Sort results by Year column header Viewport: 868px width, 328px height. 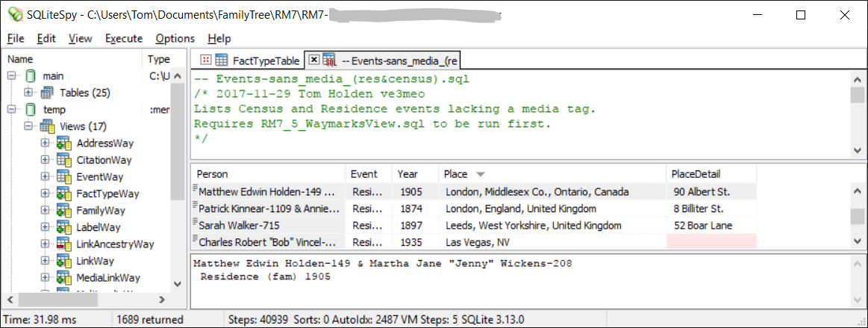pyautogui.click(x=415, y=175)
